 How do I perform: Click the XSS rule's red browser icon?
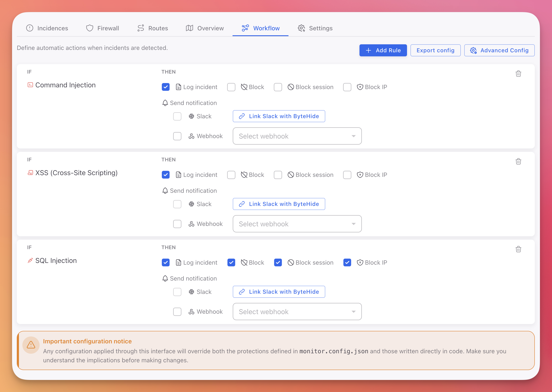coord(30,173)
